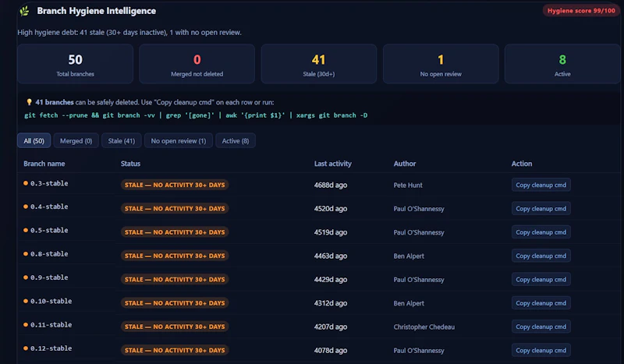Click the Branch name column header
This screenshot has width=624, height=364.
44,164
